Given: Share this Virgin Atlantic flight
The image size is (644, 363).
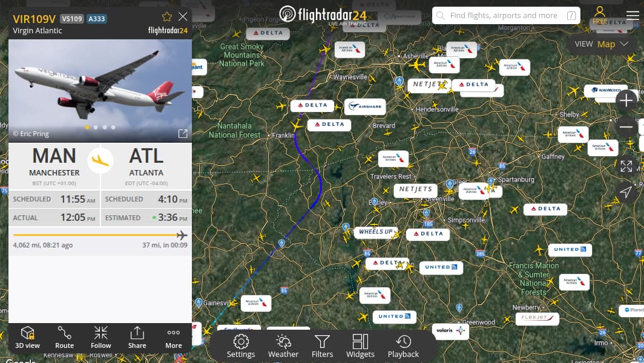Looking at the screenshot, I should [x=137, y=338].
